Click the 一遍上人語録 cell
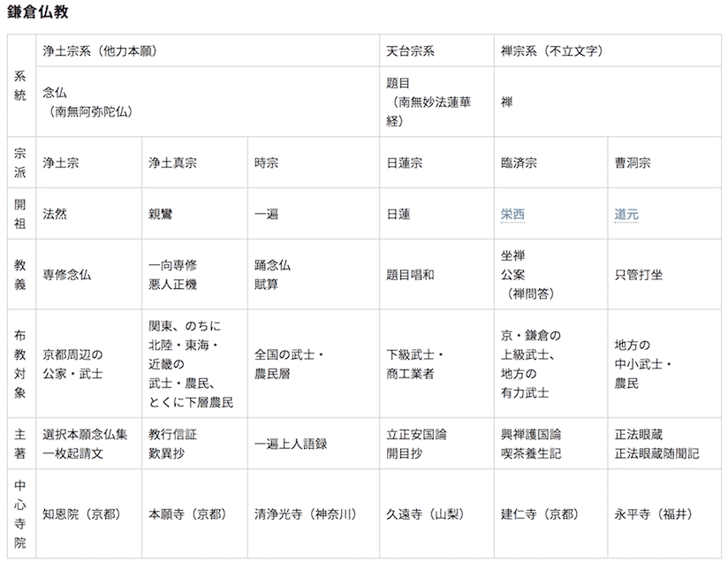 coord(314,444)
